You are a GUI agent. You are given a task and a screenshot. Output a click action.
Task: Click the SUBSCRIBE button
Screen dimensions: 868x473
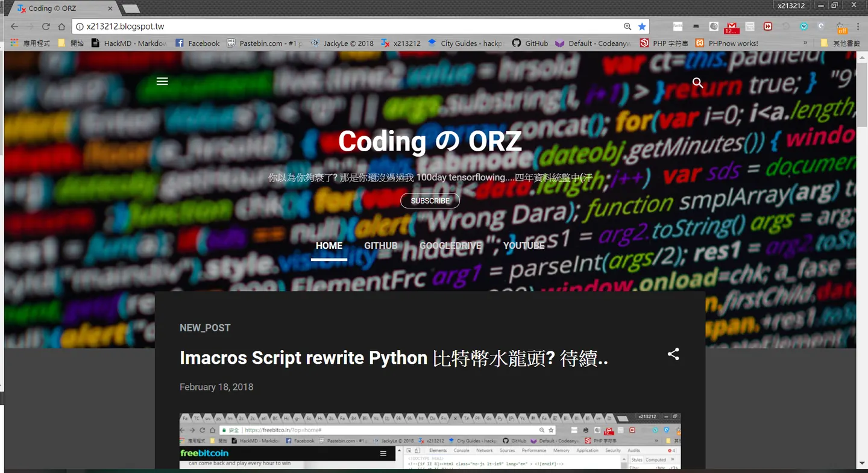430,201
